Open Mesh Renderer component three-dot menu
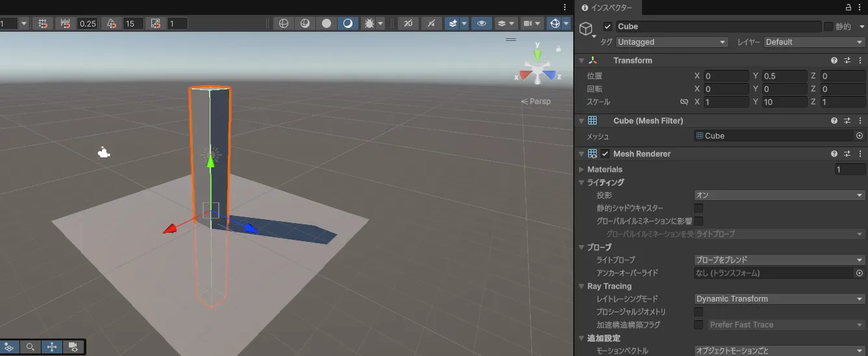Screen dimensions: 868x356 pyautogui.click(x=860, y=154)
